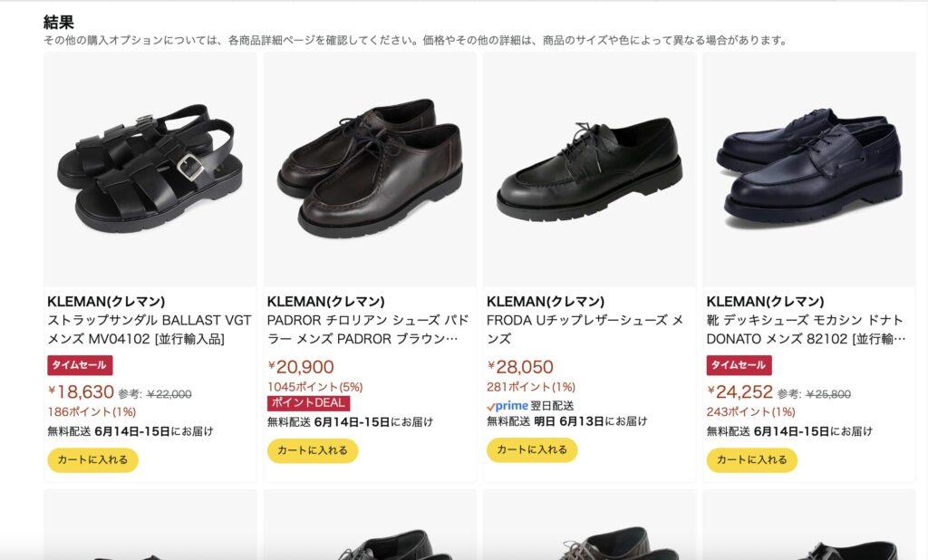
Task: Open the FRODA Uチップレザーシューズ title link
Action: click(x=585, y=330)
